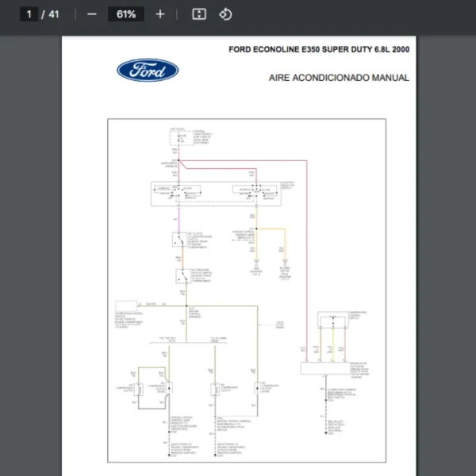Image resolution: width=476 pixels, height=476 pixels.
Task: Click the temperature control switch box
Action: click(x=335, y=321)
